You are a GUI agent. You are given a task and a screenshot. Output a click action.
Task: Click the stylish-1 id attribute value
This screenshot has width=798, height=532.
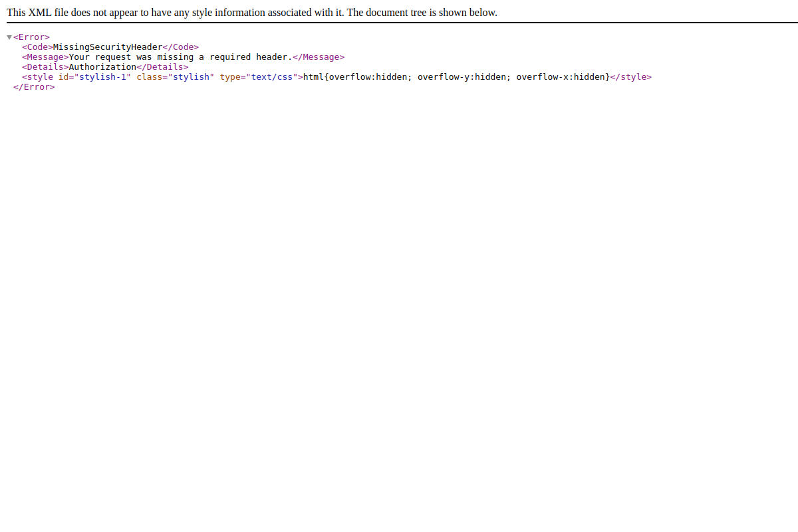[102, 77]
